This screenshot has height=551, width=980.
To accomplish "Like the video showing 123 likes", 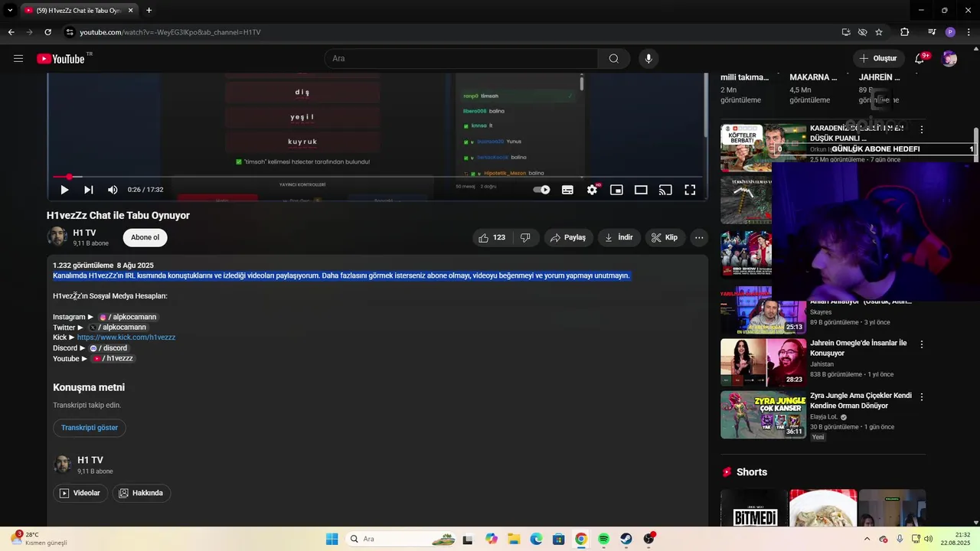I will point(492,238).
